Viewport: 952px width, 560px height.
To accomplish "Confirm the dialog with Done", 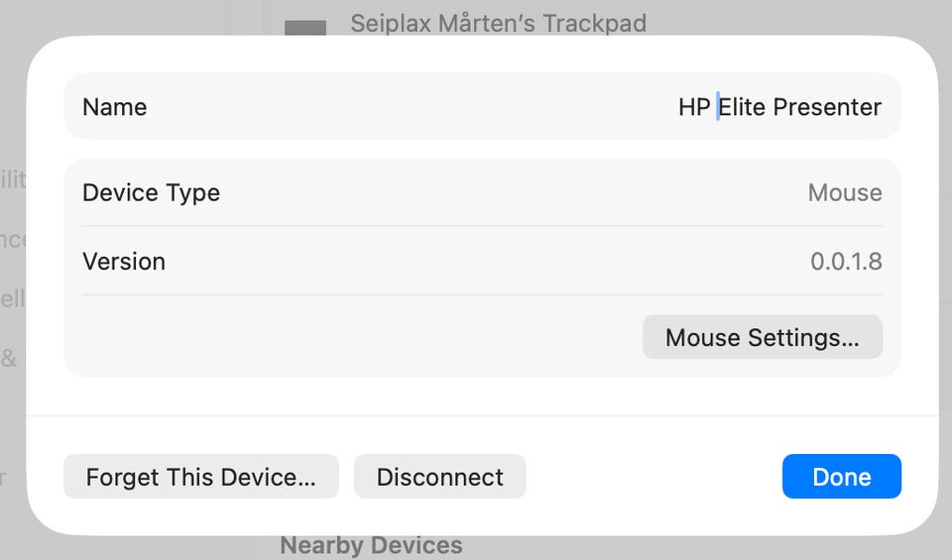I will 841,477.
